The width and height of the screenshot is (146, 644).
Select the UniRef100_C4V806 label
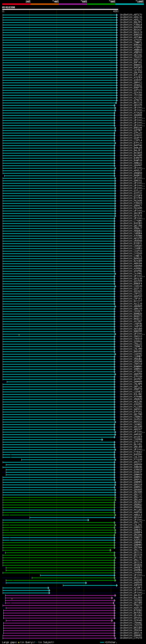(131, 573)
